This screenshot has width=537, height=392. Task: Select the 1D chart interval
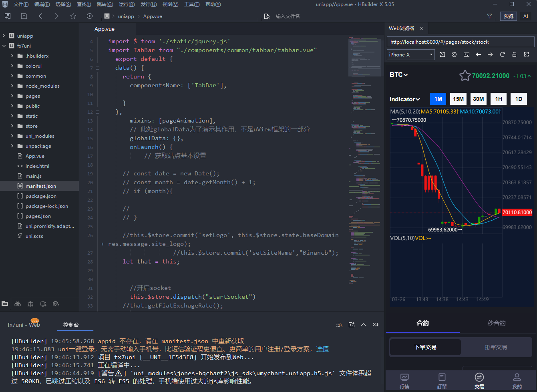[519, 99]
